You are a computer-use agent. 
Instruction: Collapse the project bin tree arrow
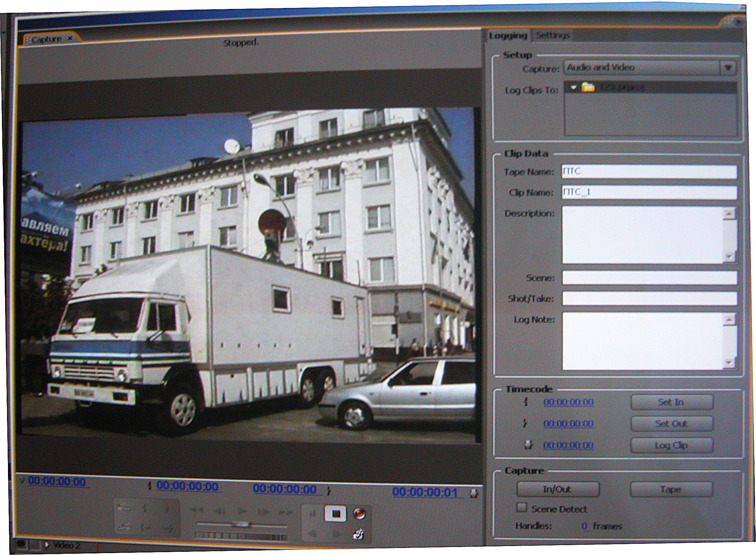[x=574, y=88]
